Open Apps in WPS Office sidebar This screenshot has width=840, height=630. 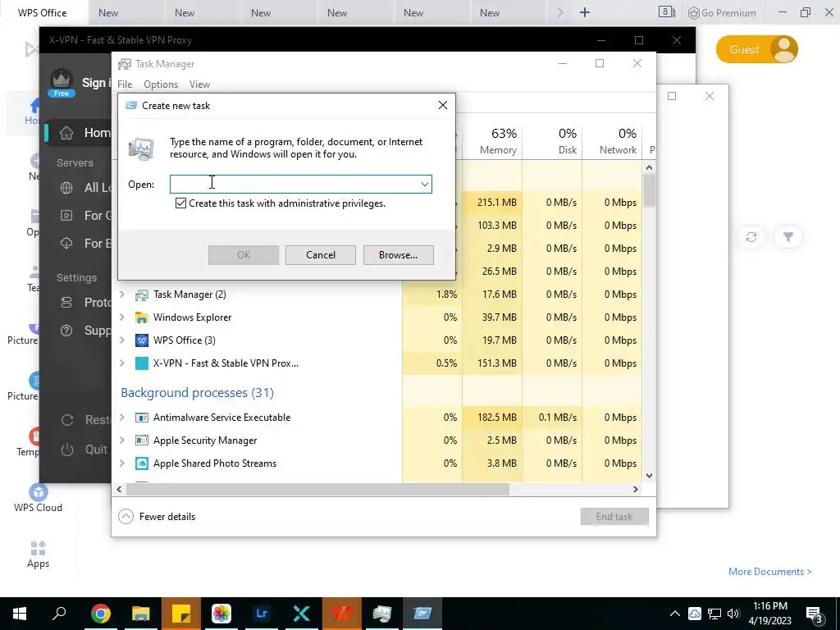pyautogui.click(x=38, y=554)
